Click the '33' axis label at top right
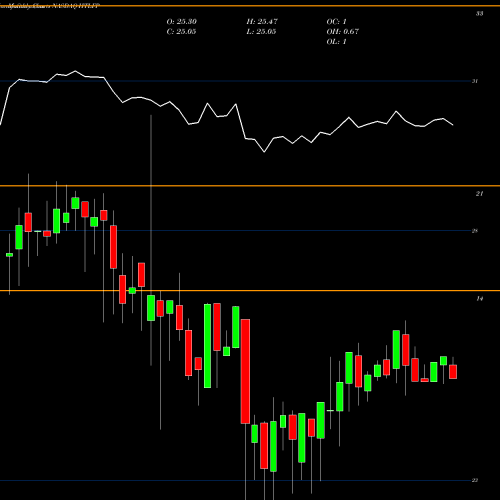500x500 pixels. coord(479,14)
